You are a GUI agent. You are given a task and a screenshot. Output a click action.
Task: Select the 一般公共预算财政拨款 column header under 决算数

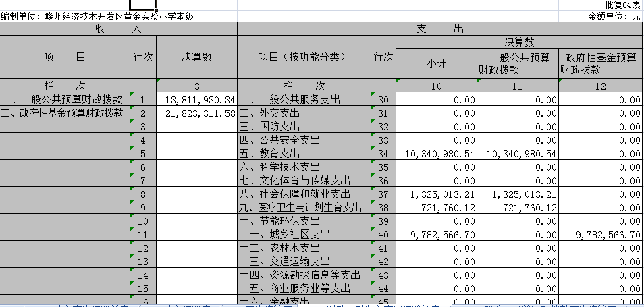point(518,63)
